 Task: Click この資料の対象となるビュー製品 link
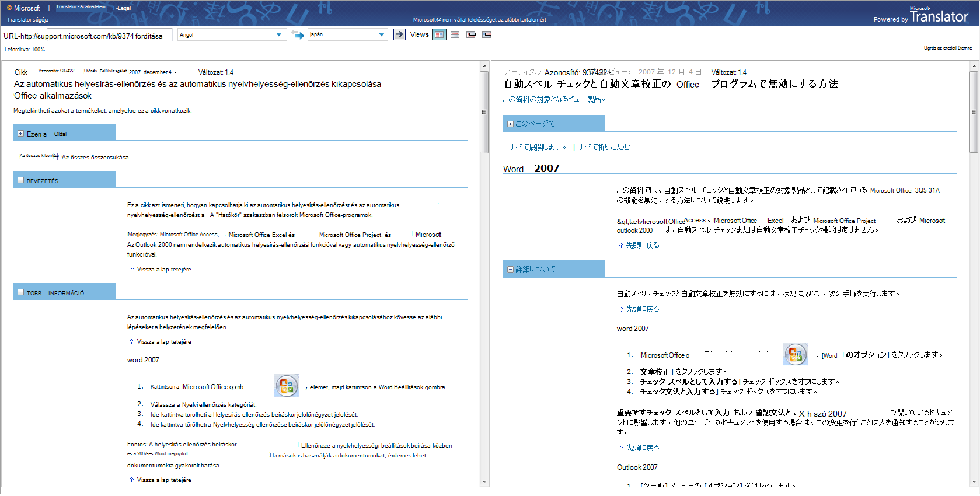(x=554, y=99)
